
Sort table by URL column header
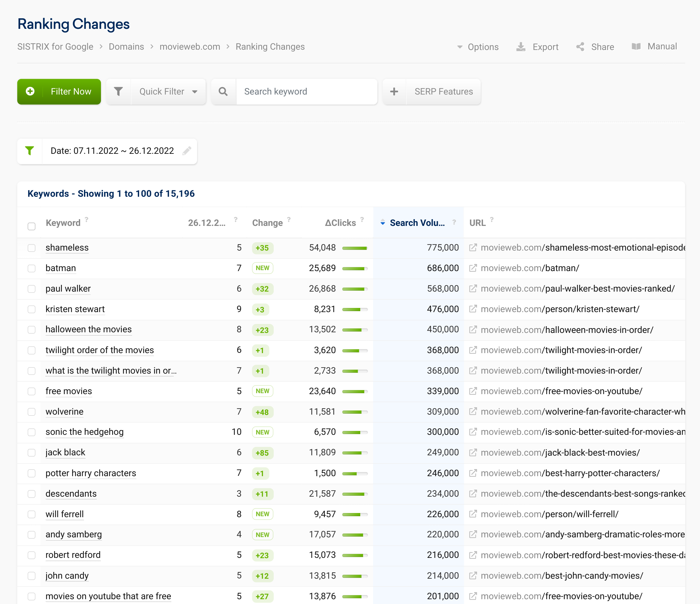pyautogui.click(x=477, y=223)
